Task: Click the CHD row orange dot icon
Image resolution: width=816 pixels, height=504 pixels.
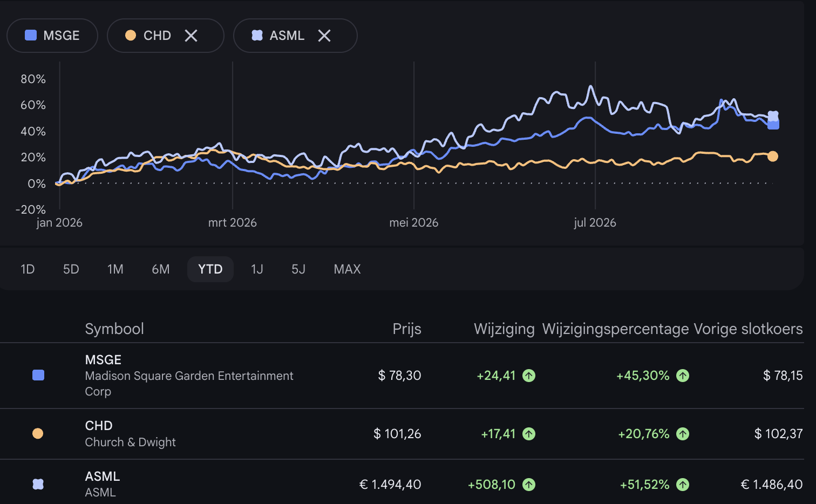Action: coord(38,433)
